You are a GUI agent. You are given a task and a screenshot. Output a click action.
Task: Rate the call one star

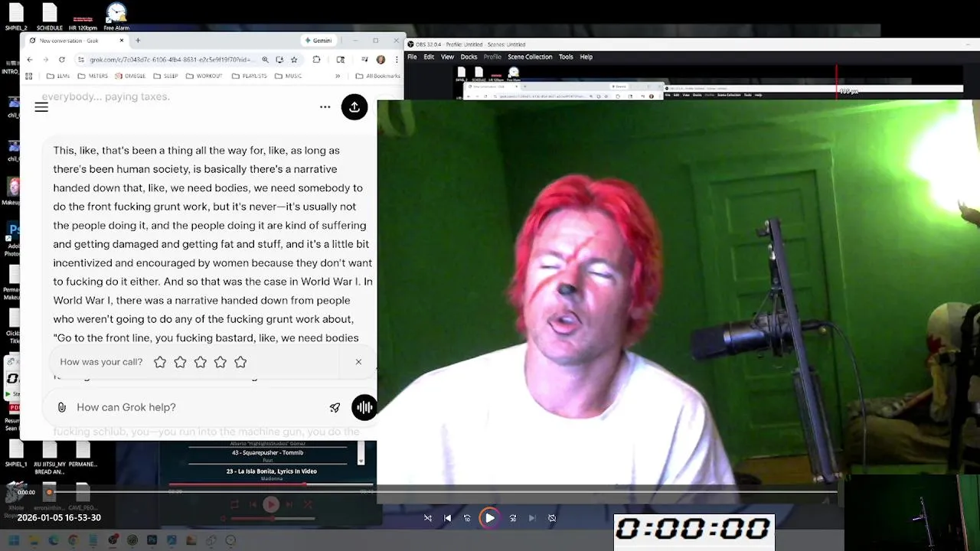click(x=160, y=362)
